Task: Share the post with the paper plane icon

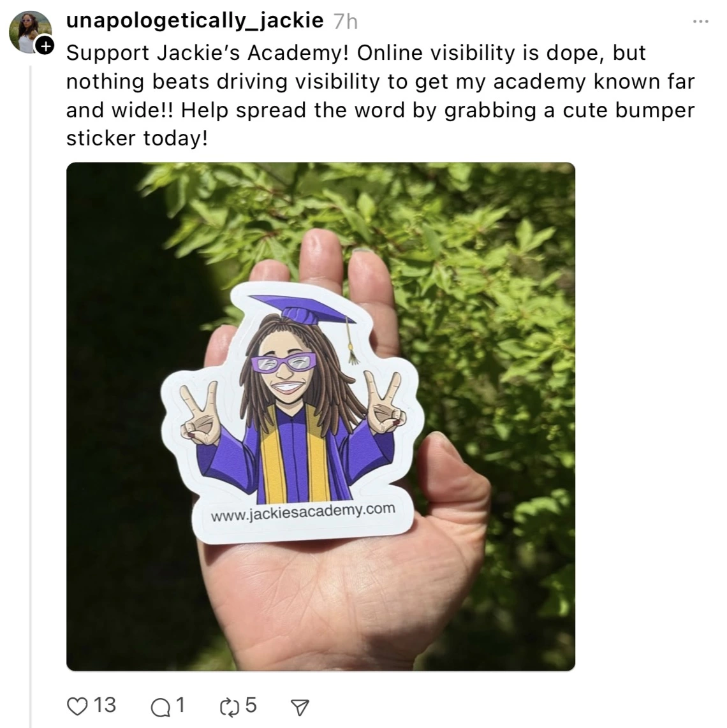Action: pos(300,707)
